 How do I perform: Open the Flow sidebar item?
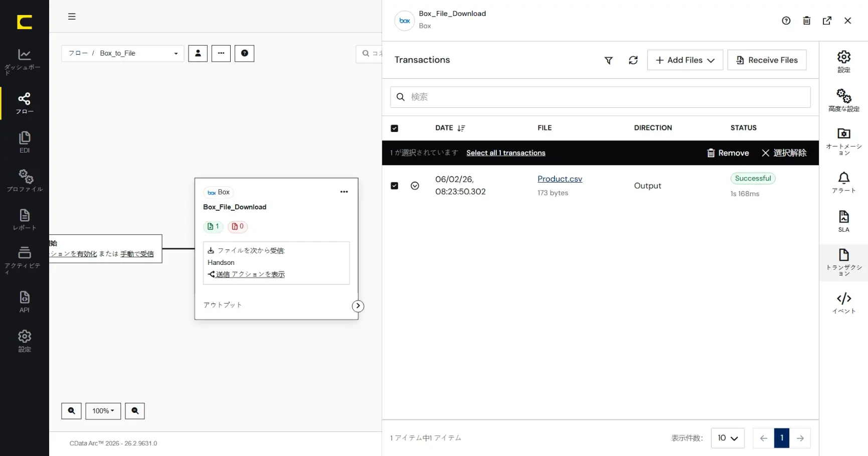point(24,103)
